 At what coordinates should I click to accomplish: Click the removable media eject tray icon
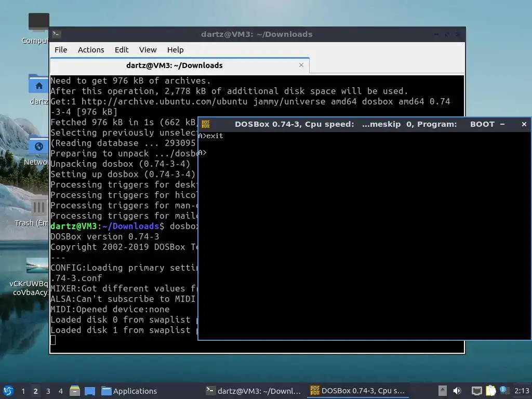443,391
